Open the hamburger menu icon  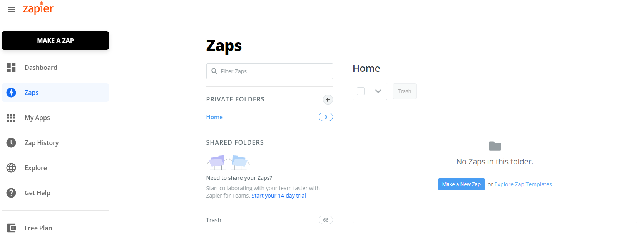(x=11, y=9)
